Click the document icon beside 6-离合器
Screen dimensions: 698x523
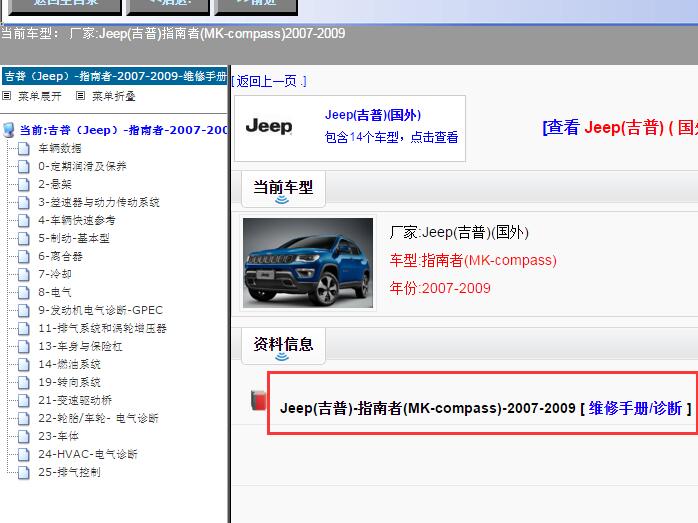[x=24, y=256]
